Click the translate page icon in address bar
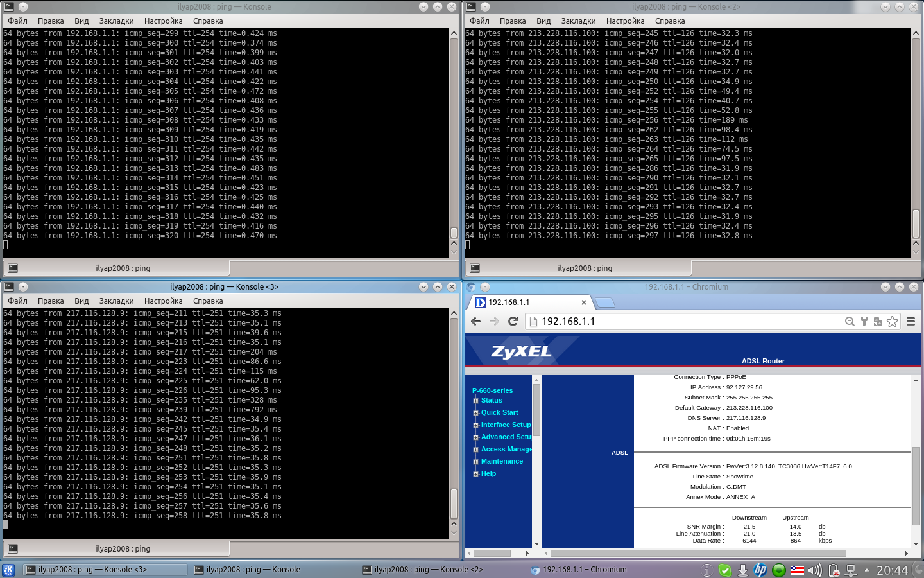 [x=878, y=322]
